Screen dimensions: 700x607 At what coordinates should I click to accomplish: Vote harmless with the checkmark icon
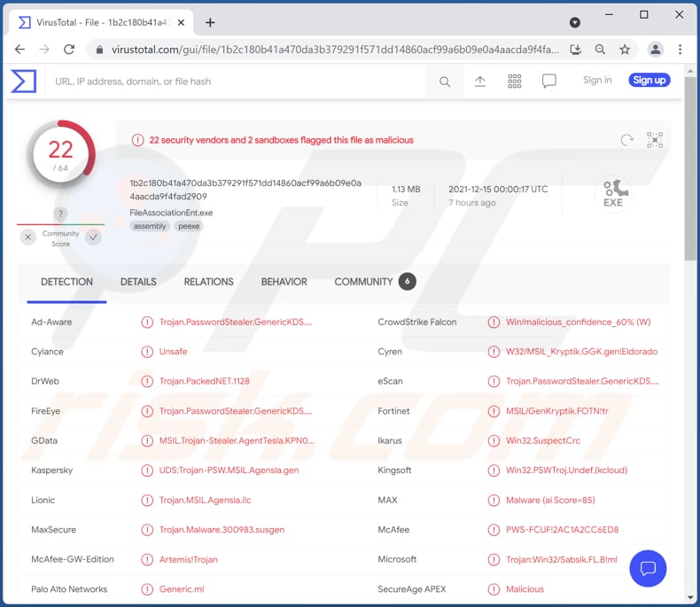coord(93,237)
